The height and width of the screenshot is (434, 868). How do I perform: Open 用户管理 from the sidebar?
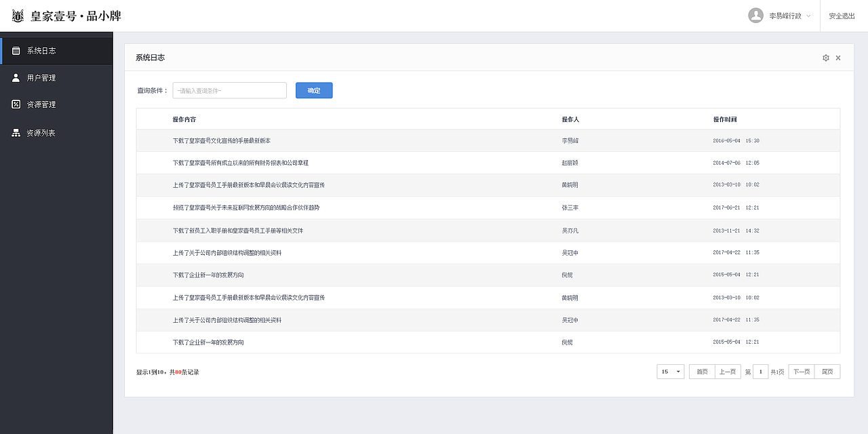pos(56,78)
